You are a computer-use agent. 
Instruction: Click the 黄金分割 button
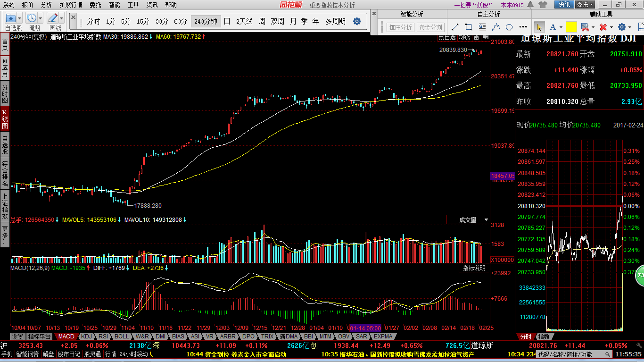(x=430, y=27)
